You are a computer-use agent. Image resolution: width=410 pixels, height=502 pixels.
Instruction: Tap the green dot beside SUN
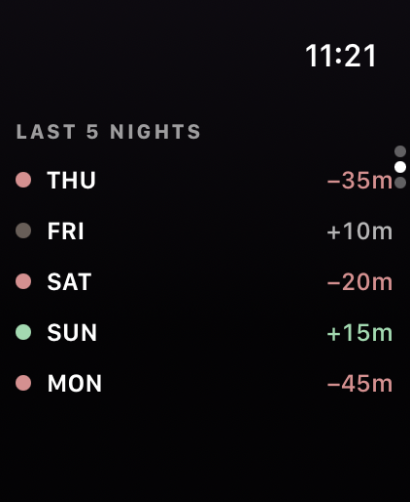click(23, 332)
